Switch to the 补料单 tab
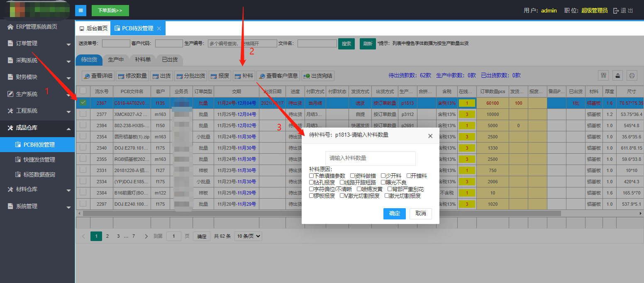 [x=143, y=59]
